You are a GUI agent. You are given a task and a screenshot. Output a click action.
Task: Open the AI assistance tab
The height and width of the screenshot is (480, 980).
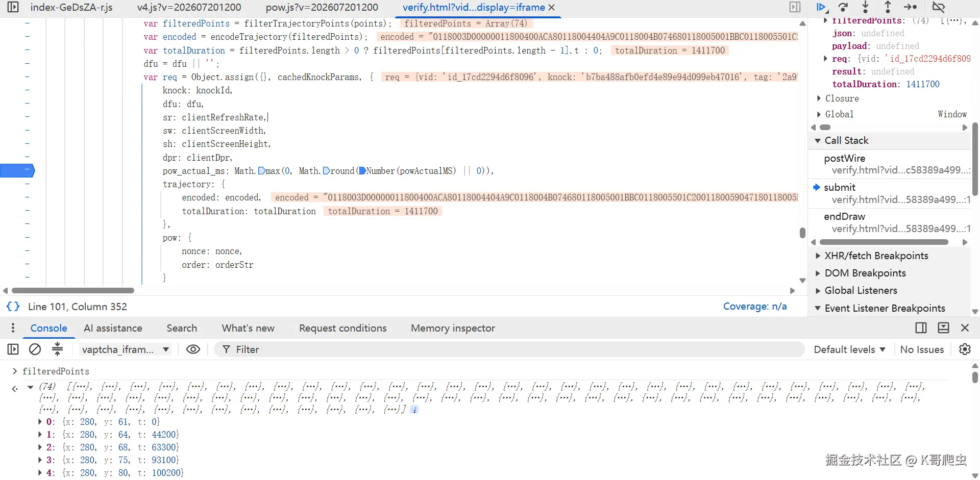click(x=113, y=328)
